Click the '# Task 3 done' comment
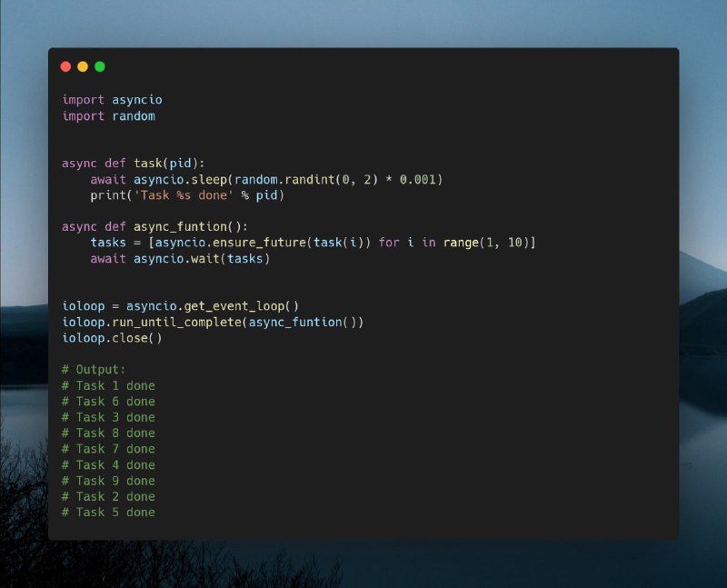Viewport: 727px width, 588px height. point(108,417)
